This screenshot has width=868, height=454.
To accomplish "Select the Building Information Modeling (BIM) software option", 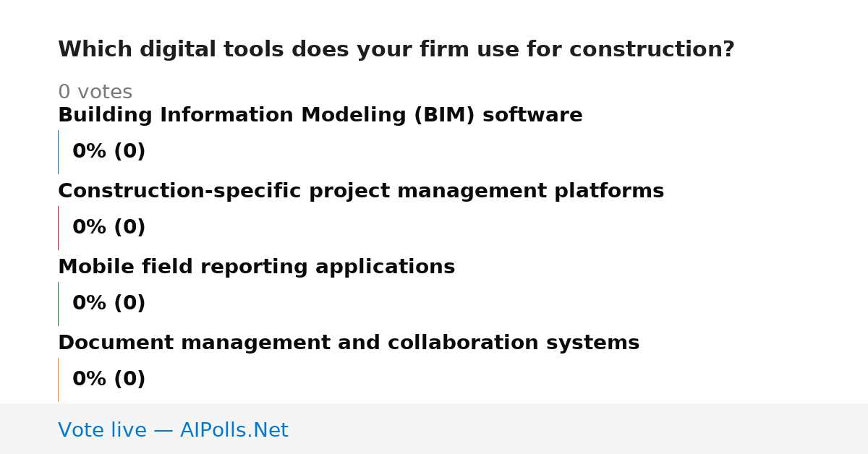I will pyautogui.click(x=320, y=116).
